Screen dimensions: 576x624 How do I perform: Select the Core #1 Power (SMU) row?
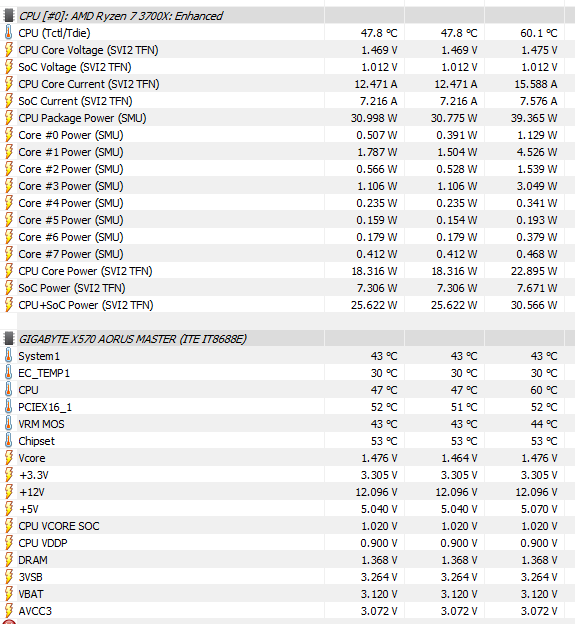click(288, 152)
